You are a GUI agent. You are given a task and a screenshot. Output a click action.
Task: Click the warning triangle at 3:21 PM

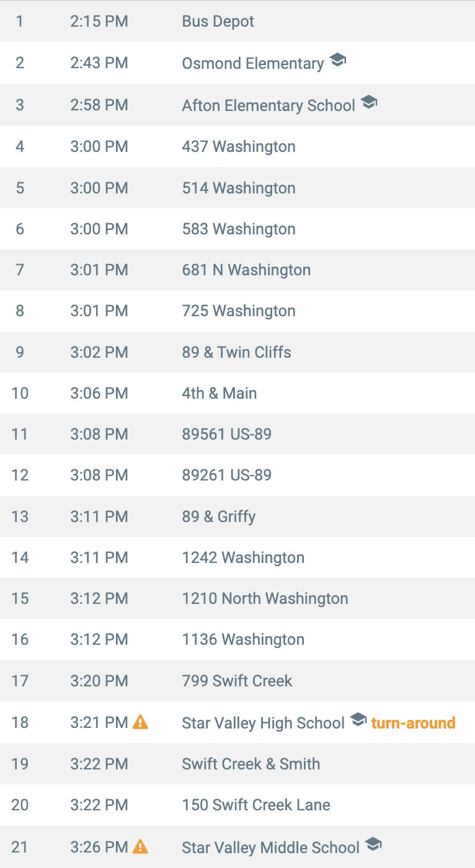click(141, 722)
